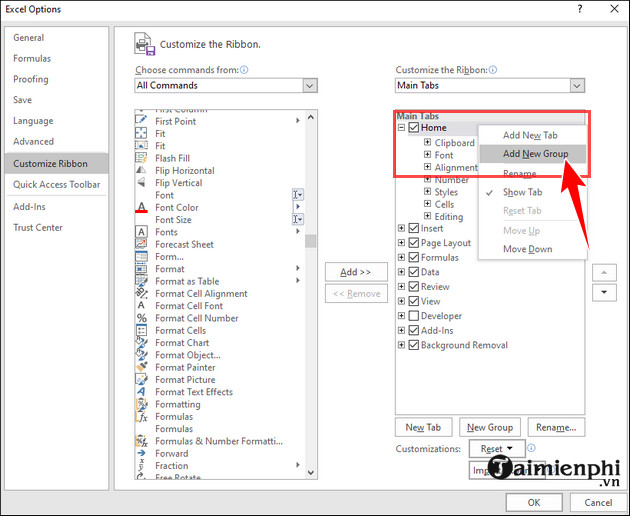Uncheck the Home tab checkbox
The width and height of the screenshot is (630, 516).
pyautogui.click(x=413, y=128)
